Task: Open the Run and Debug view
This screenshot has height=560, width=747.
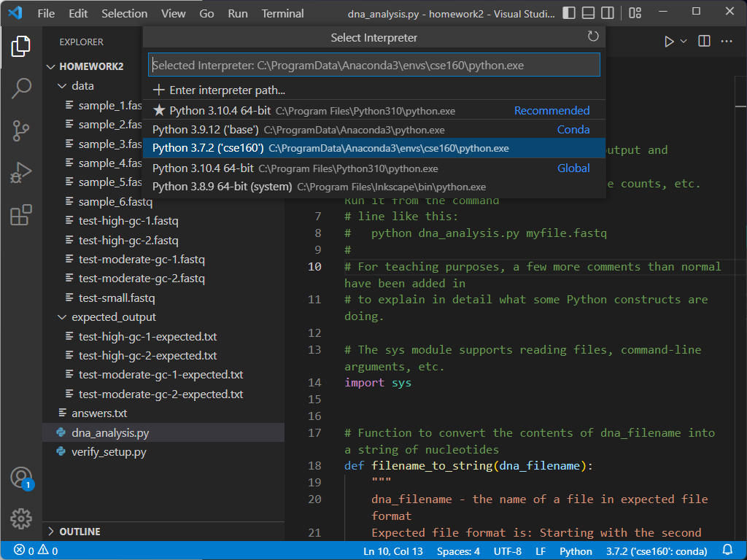Action: [x=21, y=174]
